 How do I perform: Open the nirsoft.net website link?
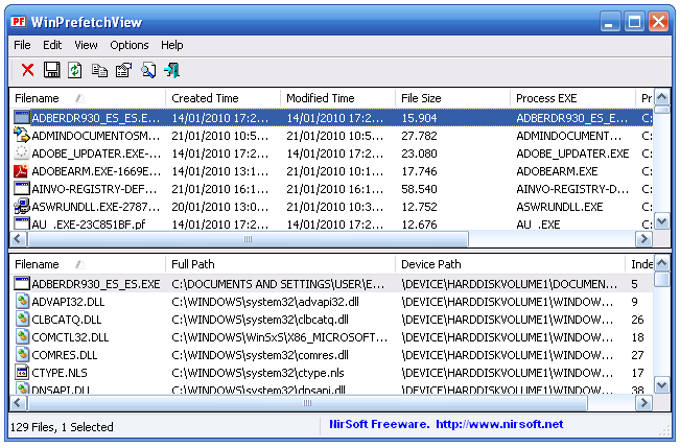coord(499,424)
